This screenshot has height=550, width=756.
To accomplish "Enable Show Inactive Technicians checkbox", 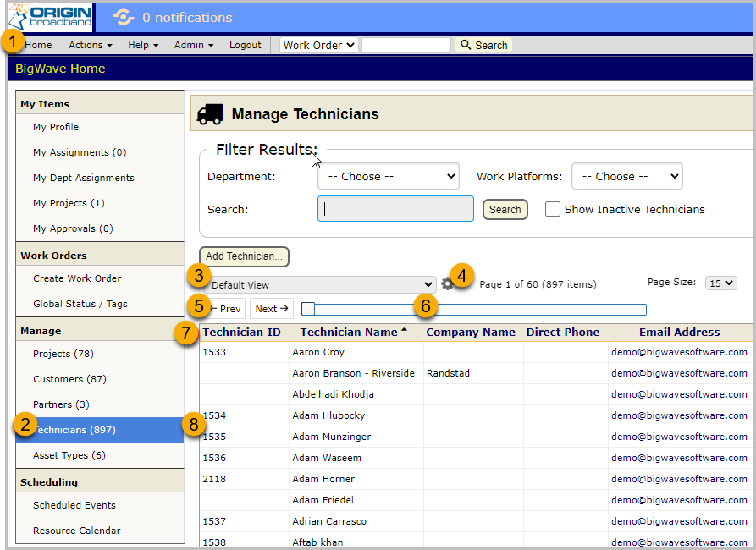I will 553,209.
